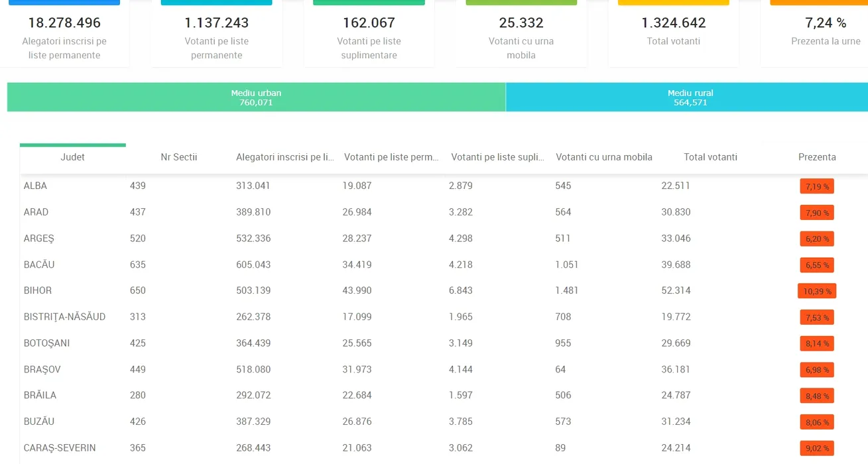Click the Prezenta column header

(816, 157)
